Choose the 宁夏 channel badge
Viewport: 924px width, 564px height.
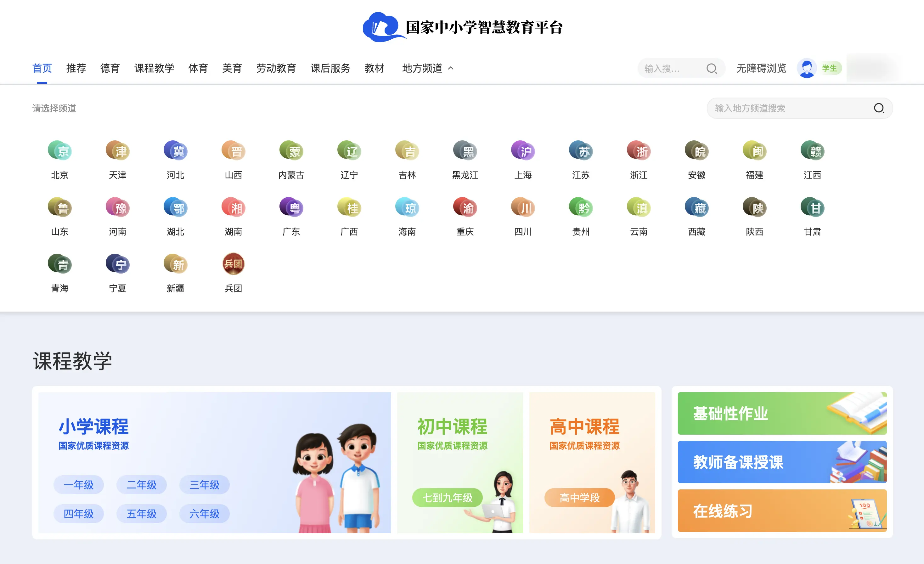[118, 264]
